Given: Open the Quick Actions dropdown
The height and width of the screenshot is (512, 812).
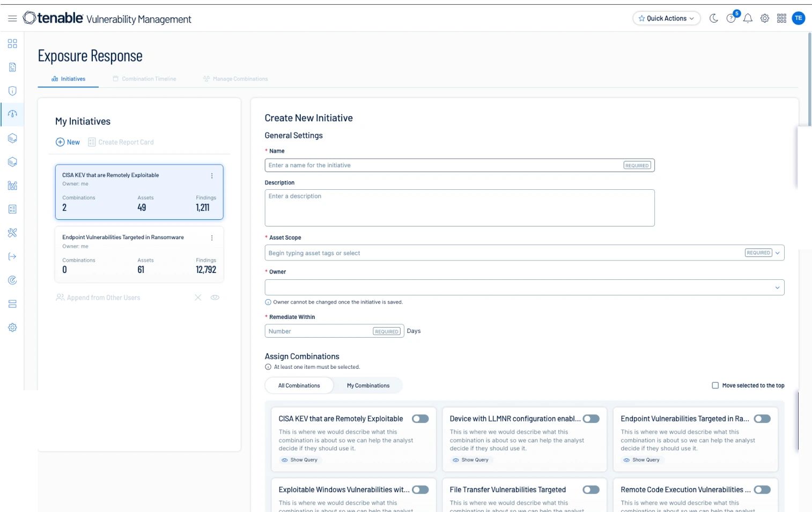Looking at the screenshot, I should [x=666, y=18].
